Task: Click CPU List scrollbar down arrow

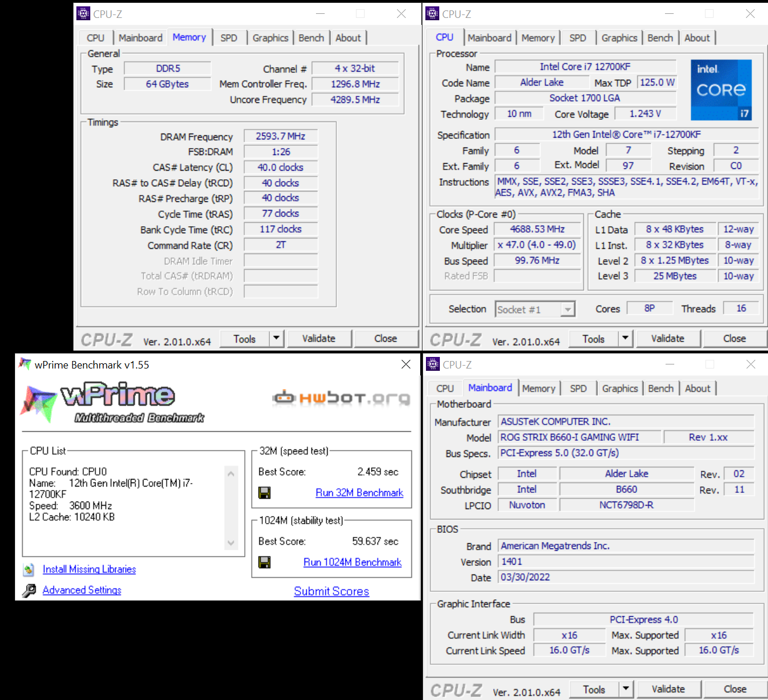Action: [x=231, y=543]
